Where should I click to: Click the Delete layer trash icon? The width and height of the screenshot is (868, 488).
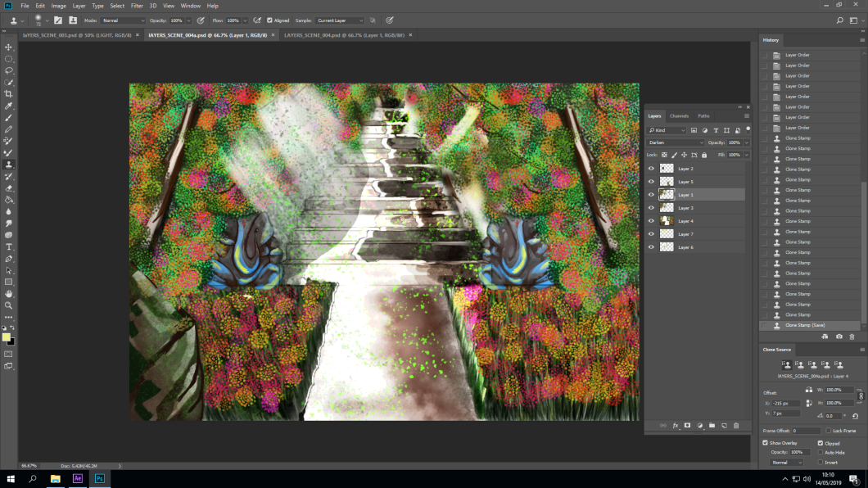(736, 426)
